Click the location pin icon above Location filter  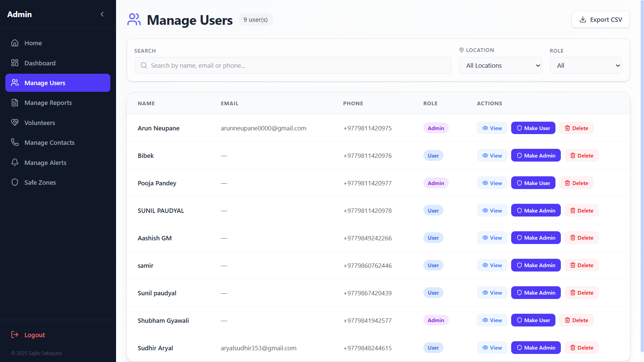point(462,50)
